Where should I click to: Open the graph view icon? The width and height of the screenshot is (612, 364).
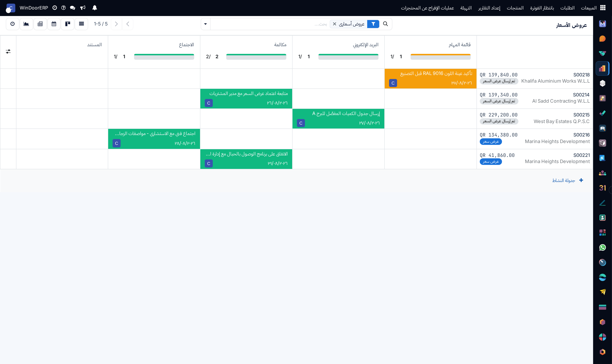tap(26, 24)
